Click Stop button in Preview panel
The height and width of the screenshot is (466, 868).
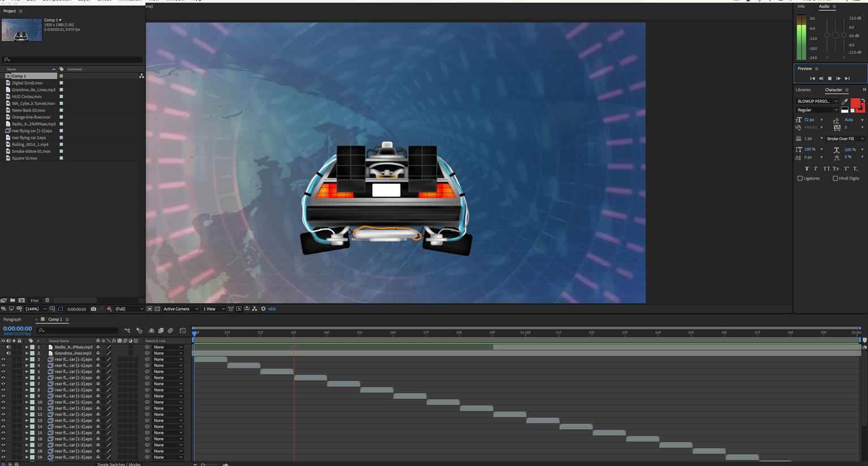point(830,79)
